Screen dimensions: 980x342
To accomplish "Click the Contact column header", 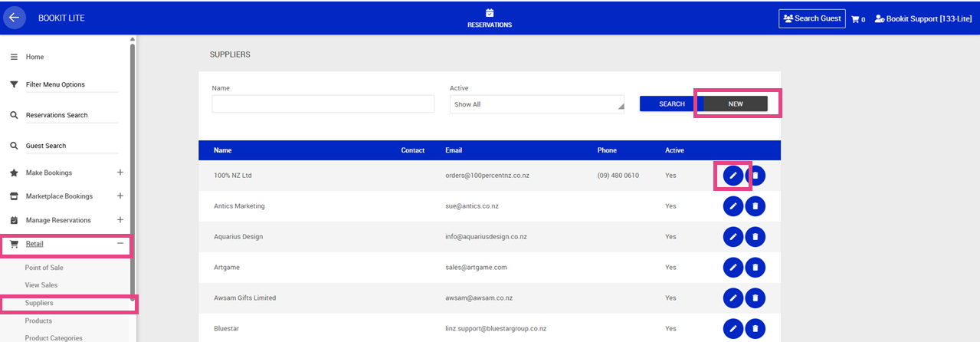I will pyautogui.click(x=412, y=150).
